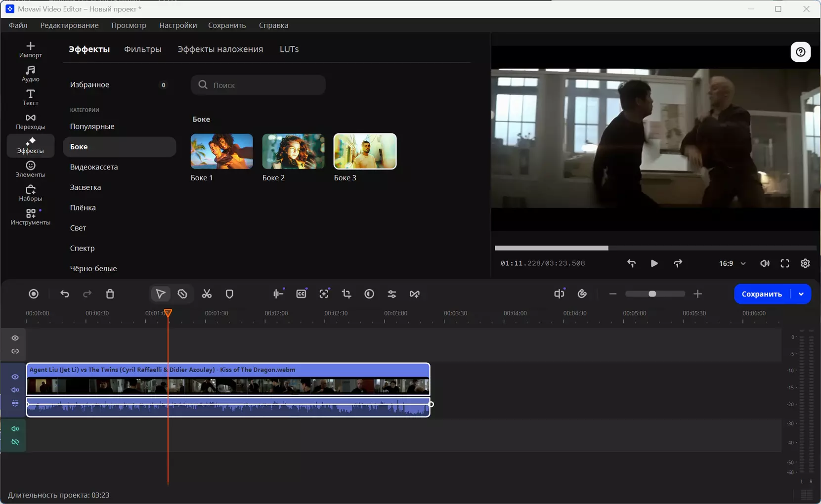The image size is (821, 504).
Task: Select the Чёрно-белые category
Action: click(x=120, y=268)
